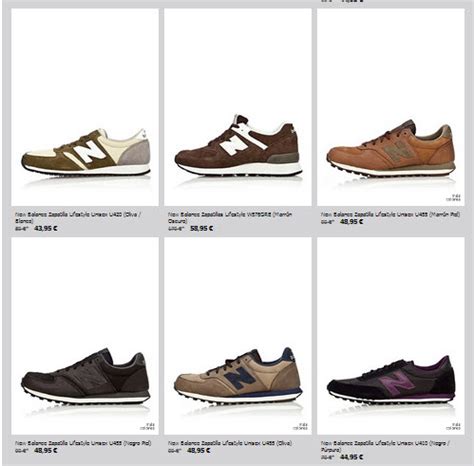Click 'más colores' on all-black sneaker
Viewport: 474px width, 466px height.
pyautogui.click(x=147, y=427)
